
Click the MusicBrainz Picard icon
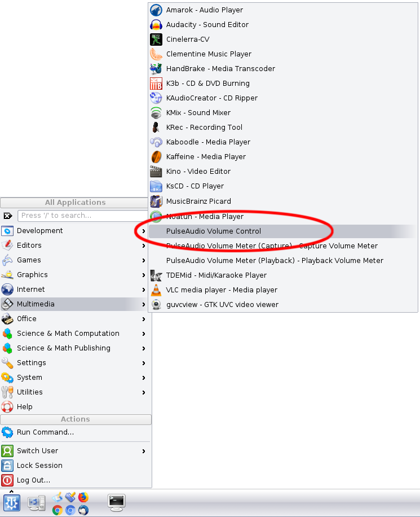tap(156, 201)
